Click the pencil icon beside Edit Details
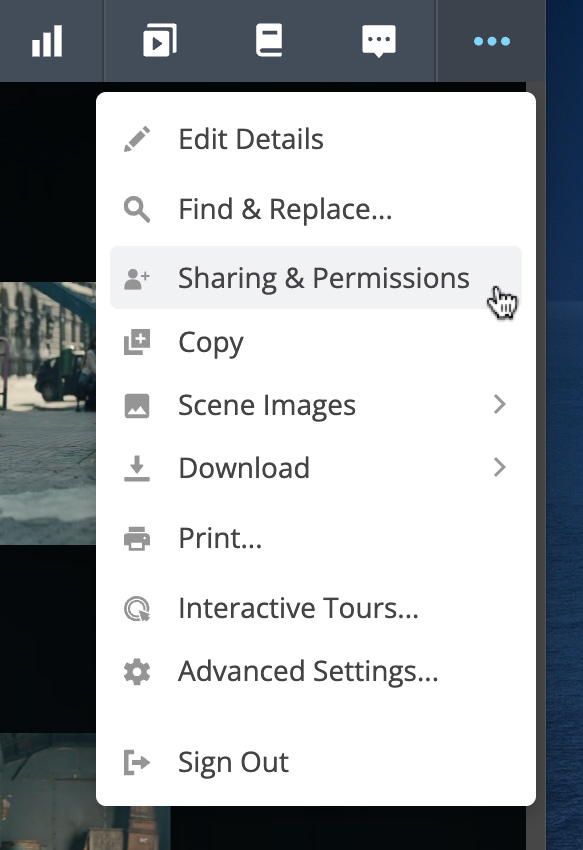Screen dimensions: 583x850 pyautogui.click(x=137, y=139)
